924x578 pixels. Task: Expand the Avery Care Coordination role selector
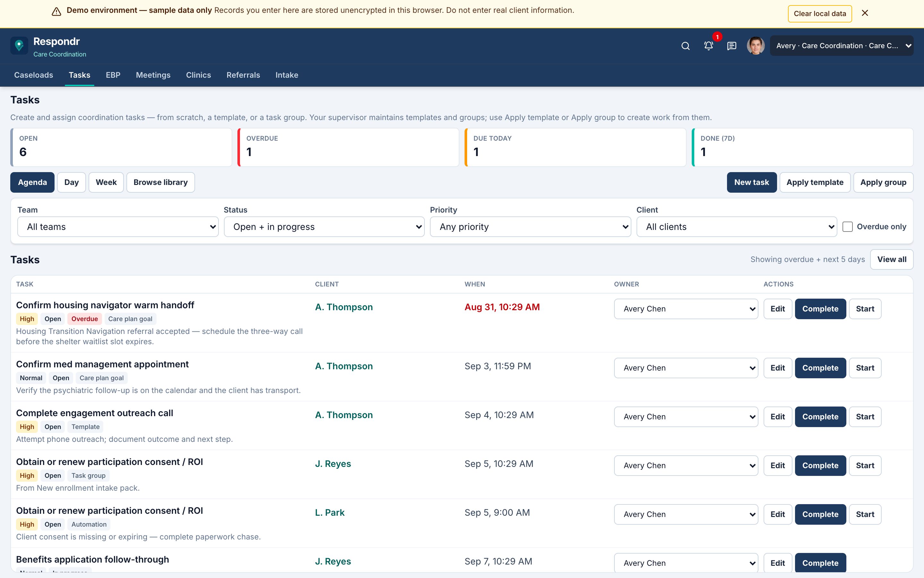pos(842,46)
